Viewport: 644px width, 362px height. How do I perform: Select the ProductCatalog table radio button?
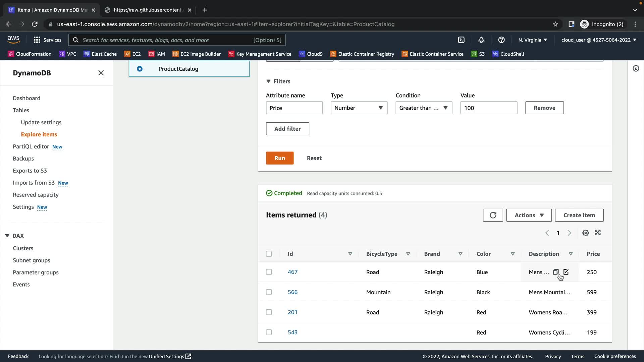(x=140, y=69)
